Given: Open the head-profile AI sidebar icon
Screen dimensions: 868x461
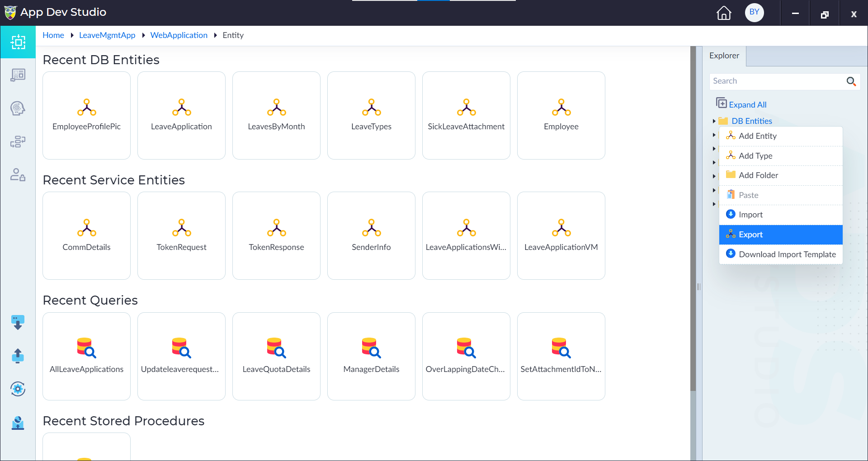Looking at the screenshot, I should (x=18, y=108).
